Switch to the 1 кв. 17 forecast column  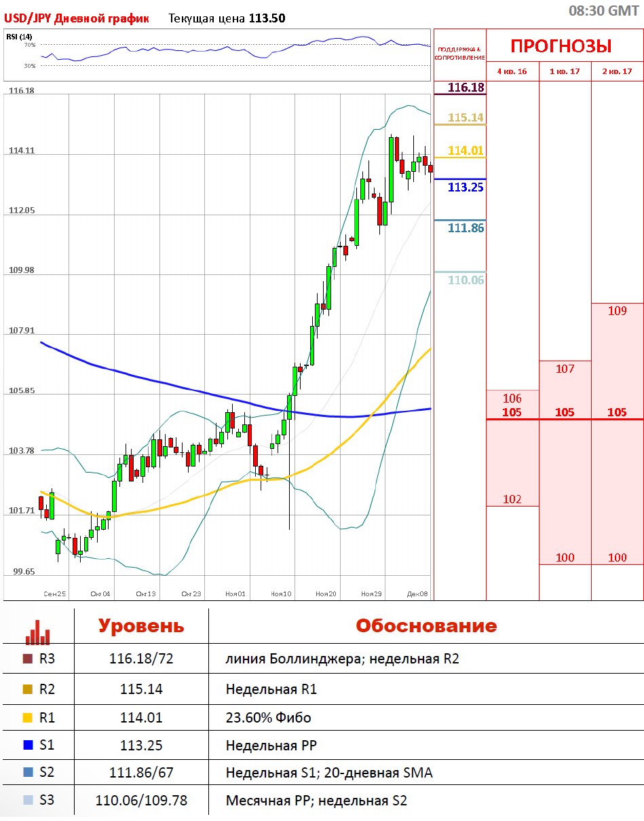[x=565, y=71]
